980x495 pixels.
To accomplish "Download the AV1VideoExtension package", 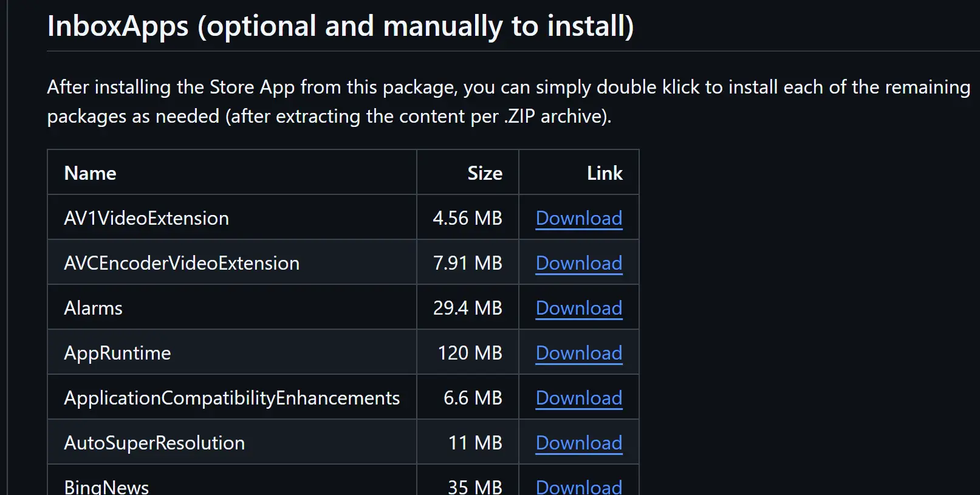I will pos(578,217).
